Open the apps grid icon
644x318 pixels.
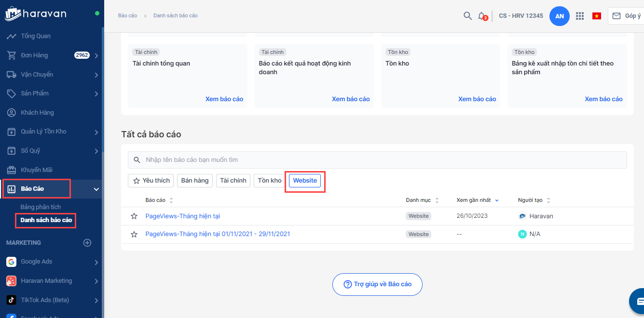coord(580,16)
